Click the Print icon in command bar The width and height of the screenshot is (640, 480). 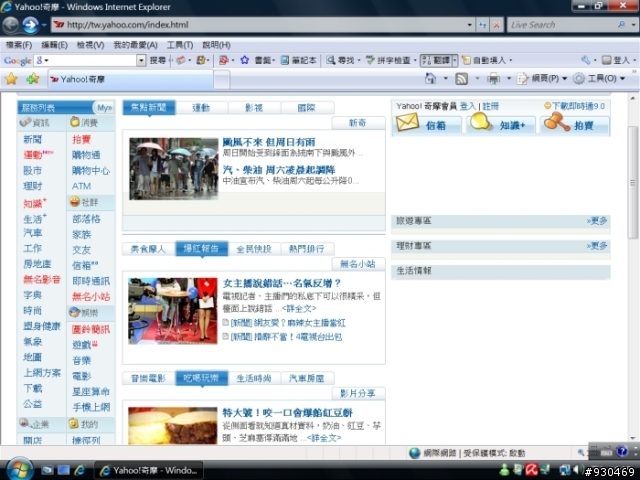click(x=493, y=78)
